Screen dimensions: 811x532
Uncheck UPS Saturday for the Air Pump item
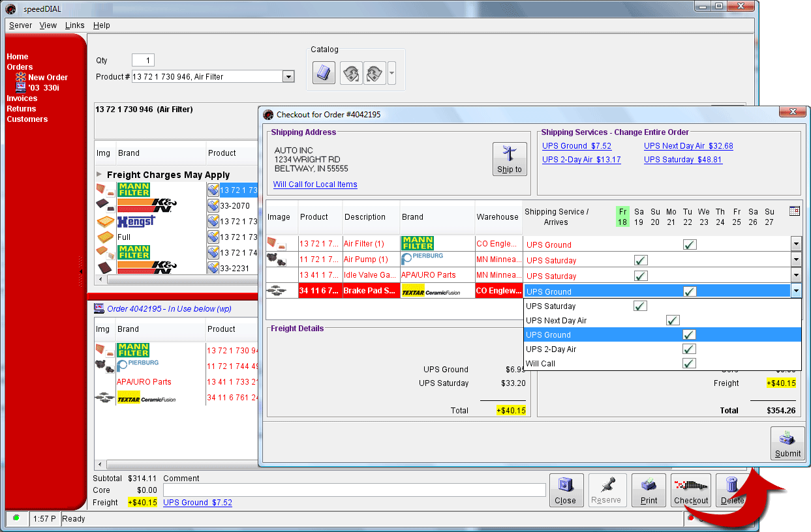click(x=640, y=259)
